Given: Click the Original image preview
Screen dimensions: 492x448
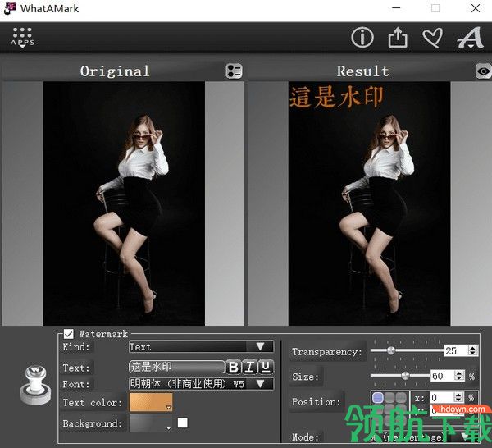Looking at the screenshot, I should (x=124, y=203).
